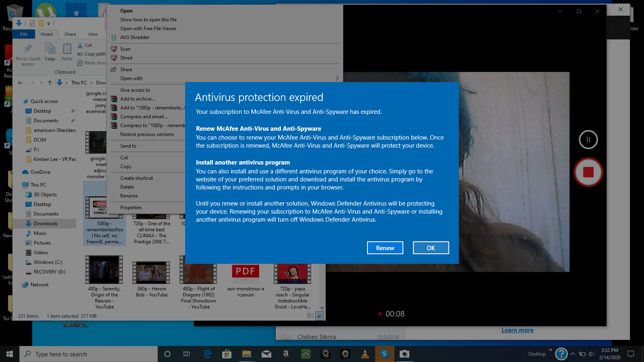Open VLC media player from taskbar

(x=365, y=354)
